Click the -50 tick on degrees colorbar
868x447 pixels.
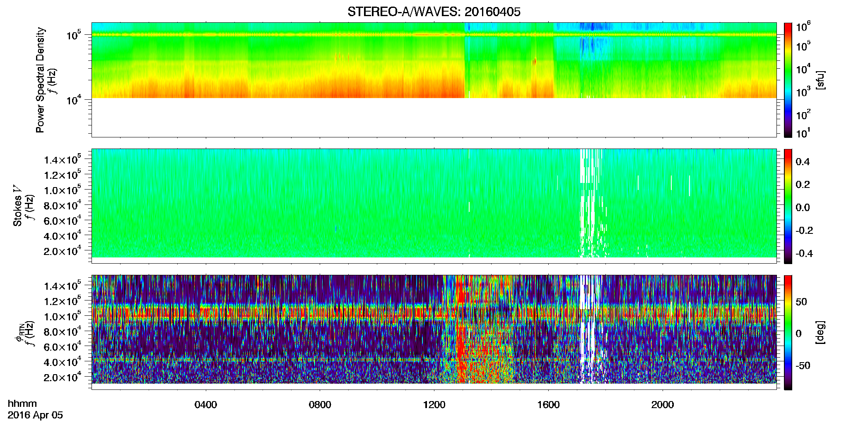[803, 365]
